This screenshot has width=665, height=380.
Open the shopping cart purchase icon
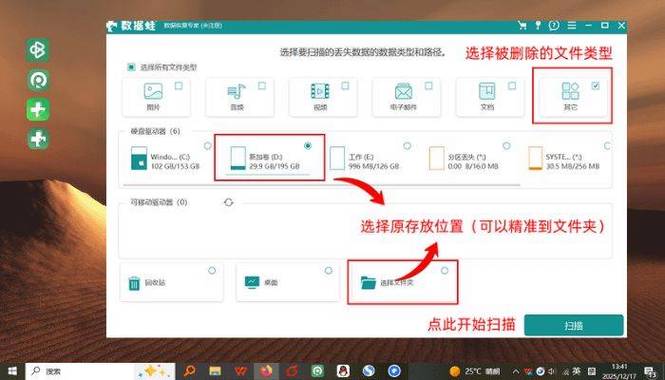point(522,25)
